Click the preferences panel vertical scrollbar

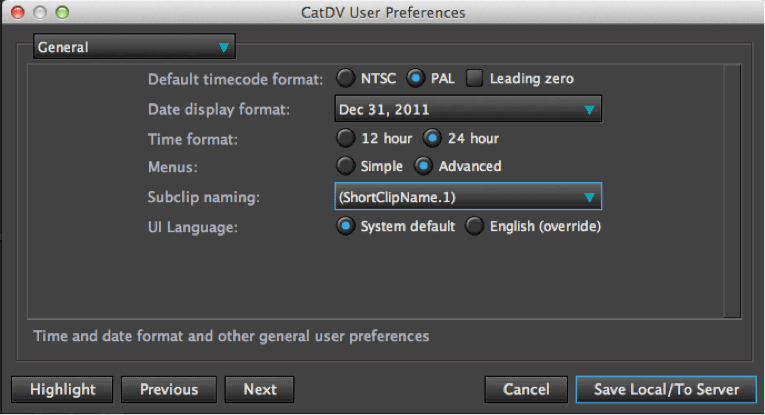click(732, 191)
